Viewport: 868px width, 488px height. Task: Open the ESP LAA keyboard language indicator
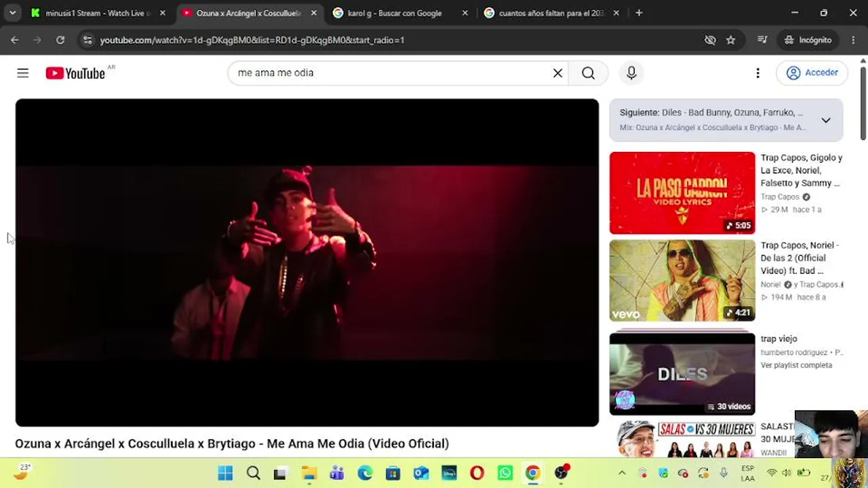(x=747, y=473)
